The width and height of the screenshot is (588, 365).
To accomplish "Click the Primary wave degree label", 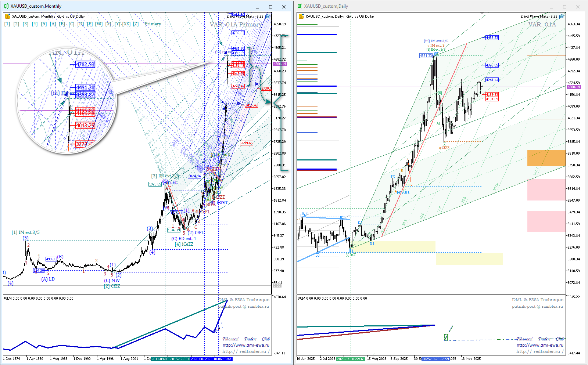I will (153, 24).
